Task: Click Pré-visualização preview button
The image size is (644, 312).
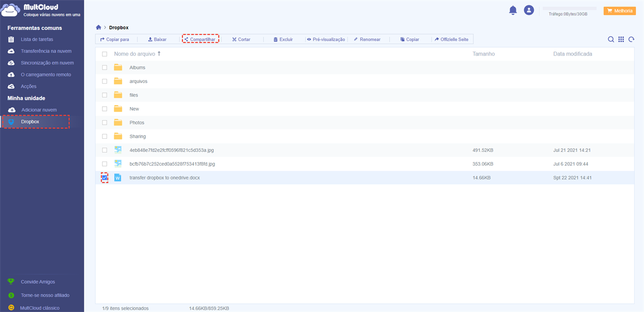Action: 326,39
